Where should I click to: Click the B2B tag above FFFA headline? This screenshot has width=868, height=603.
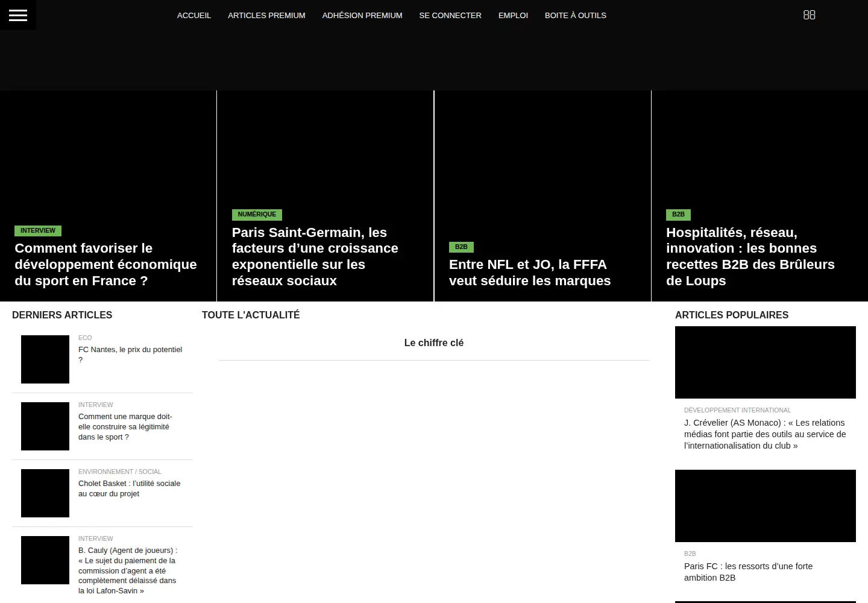461,247
